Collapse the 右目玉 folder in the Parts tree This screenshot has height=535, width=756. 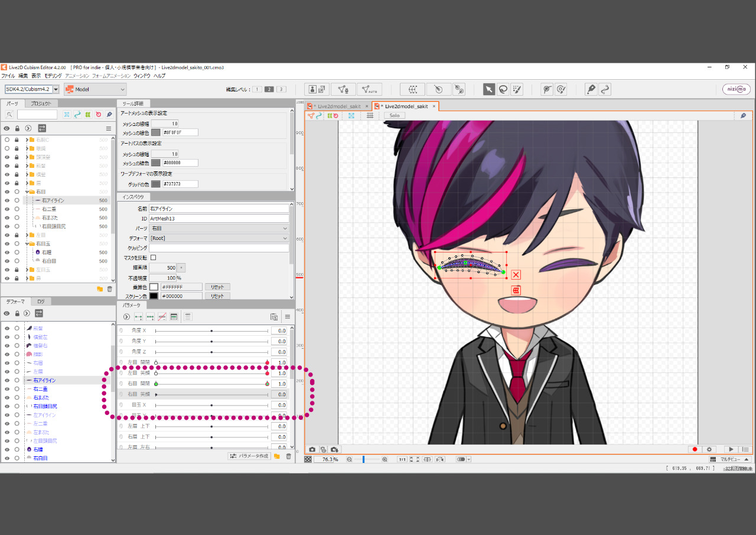click(27, 244)
